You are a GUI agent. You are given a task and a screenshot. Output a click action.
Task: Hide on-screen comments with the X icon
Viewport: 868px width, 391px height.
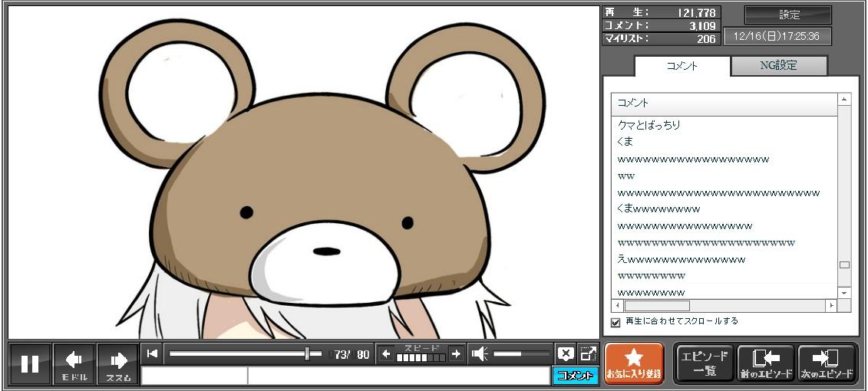point(566,353)
